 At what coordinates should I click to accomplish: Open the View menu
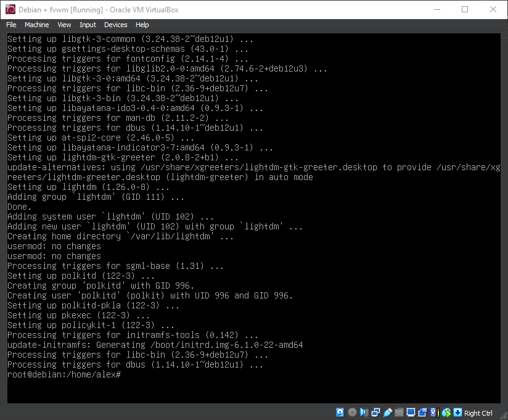[x=63, y=25]
